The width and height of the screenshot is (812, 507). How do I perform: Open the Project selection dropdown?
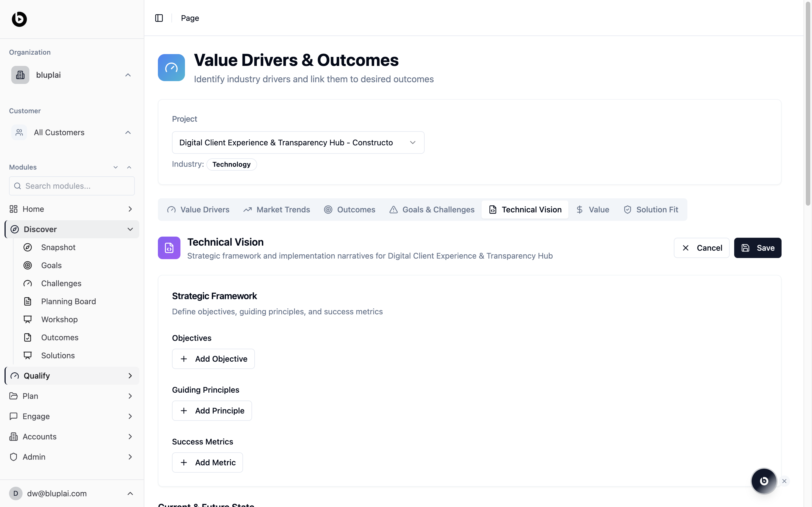pos(298,143)
